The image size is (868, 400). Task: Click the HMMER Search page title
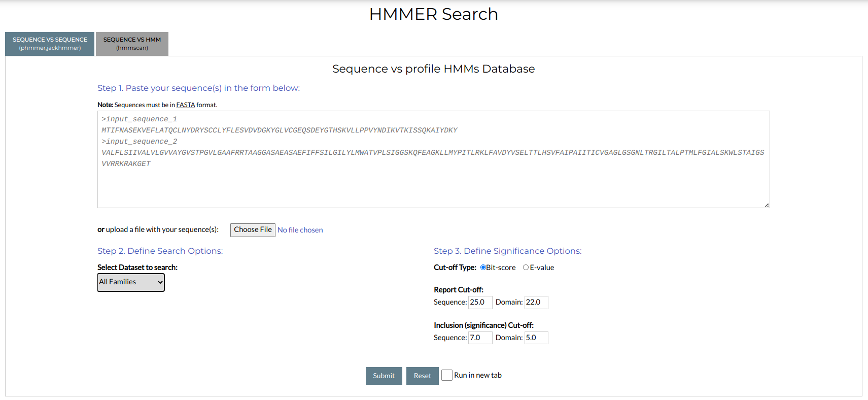(433, 14)
